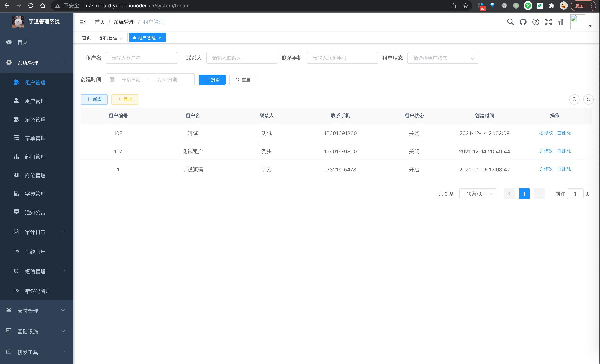Click the 新增 button
This screenshot has width=600, height=364.
tap(94, 99)
